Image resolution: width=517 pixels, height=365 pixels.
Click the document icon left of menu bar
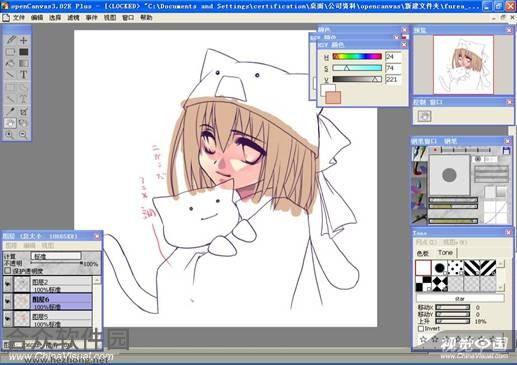(x=6, y=18)
